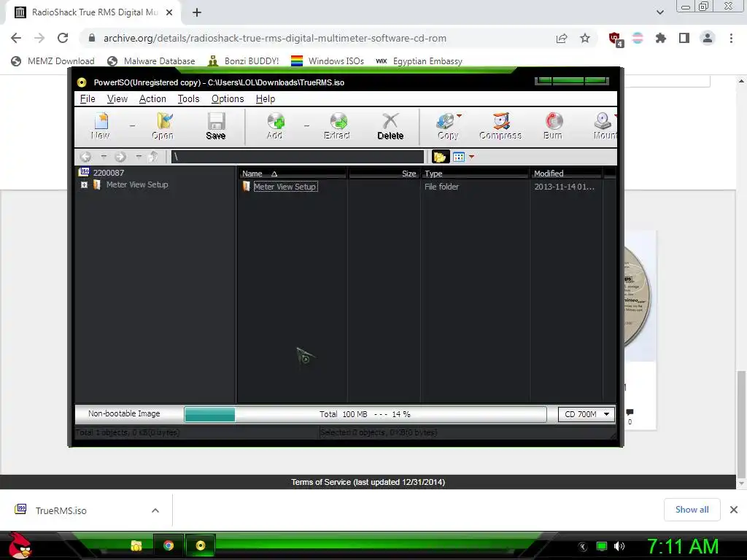This screenshot has height=560, width=747.
Task: Click the share page icon in address bar
Action: coord(562,38)
